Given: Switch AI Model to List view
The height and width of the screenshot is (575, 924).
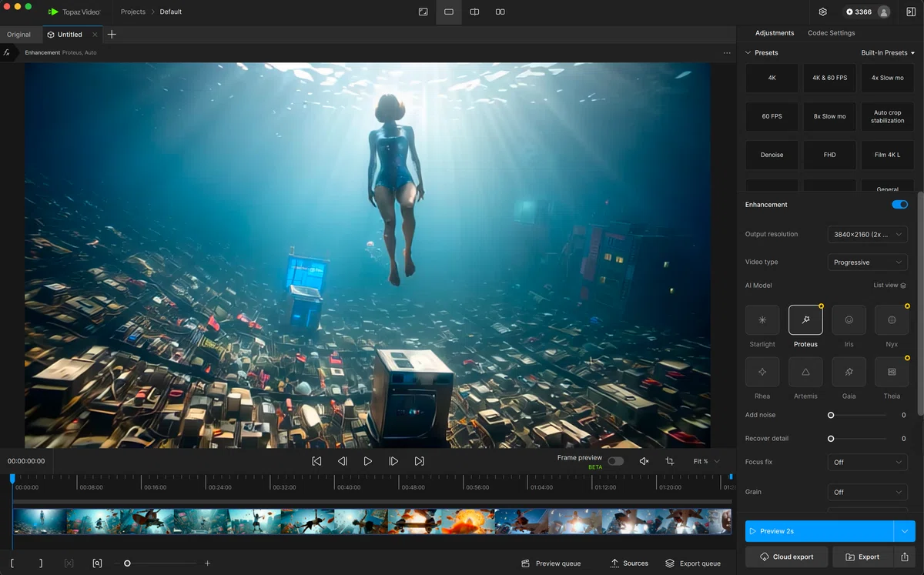Looking at the screenshot, I should coord(889,286).
